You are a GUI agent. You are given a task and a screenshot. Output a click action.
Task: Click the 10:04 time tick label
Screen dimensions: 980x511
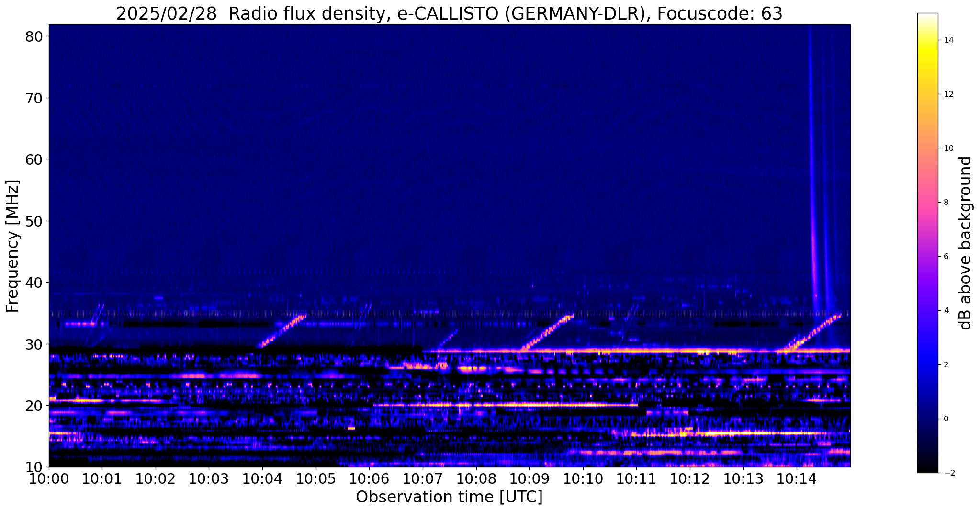tap(262, 478)
